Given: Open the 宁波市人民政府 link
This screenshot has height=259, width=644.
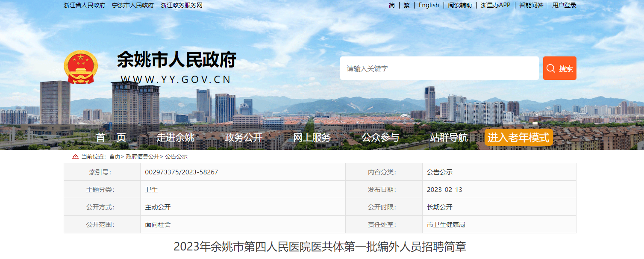Looking at the screenshot, I should pos(133,5).
